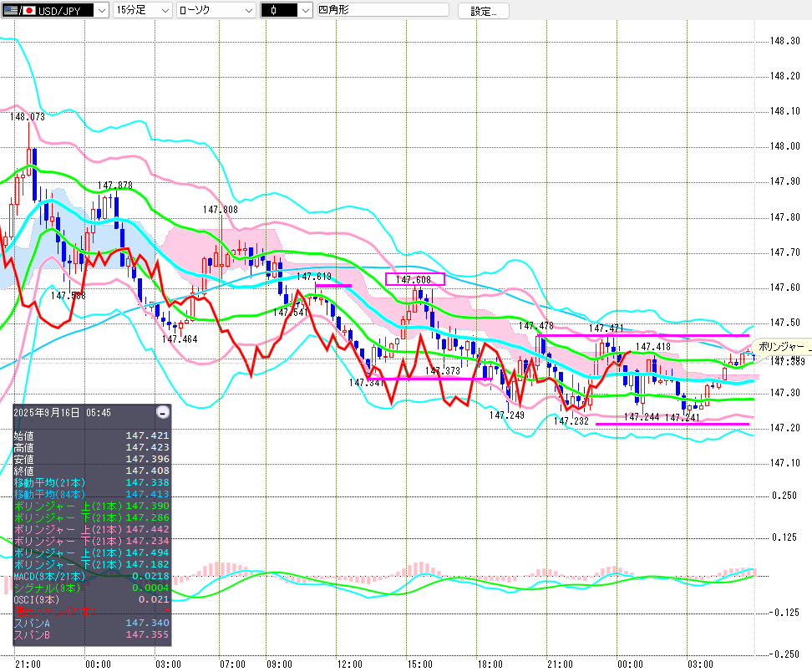
Task: Click the 148.00 price axis label
Action: (x=784, y=146)
